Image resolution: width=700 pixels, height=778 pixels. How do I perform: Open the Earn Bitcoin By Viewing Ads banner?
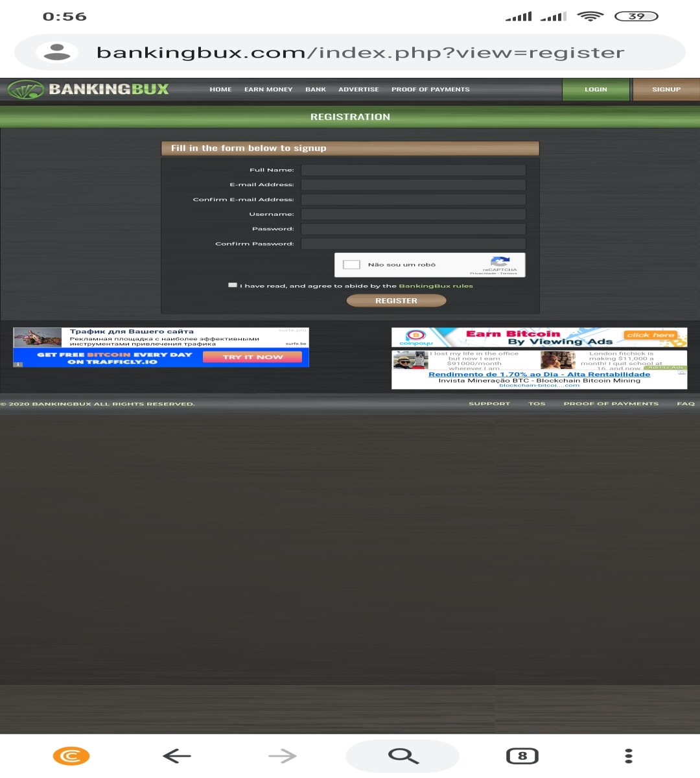[x=539, y=338]
